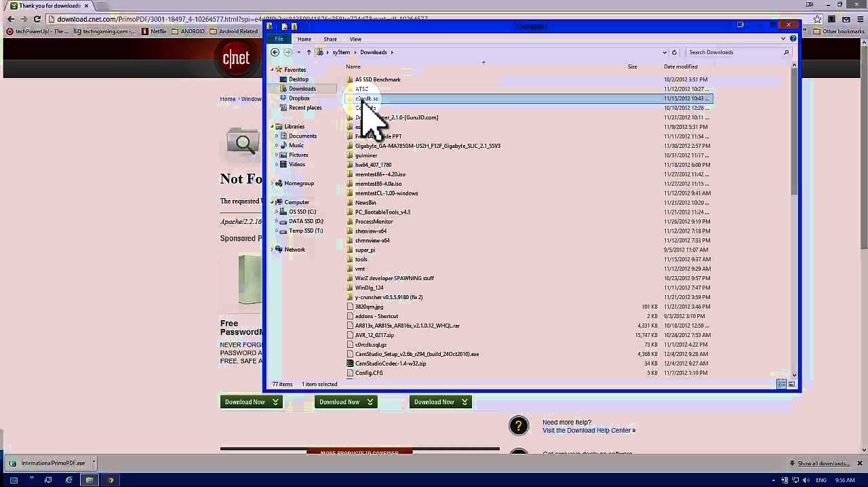Click the first Download Now button

click(x=251, y=402)
